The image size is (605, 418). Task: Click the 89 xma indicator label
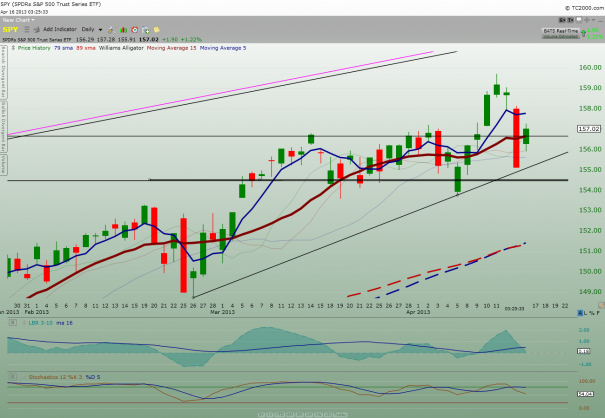[x=86, y=48]
